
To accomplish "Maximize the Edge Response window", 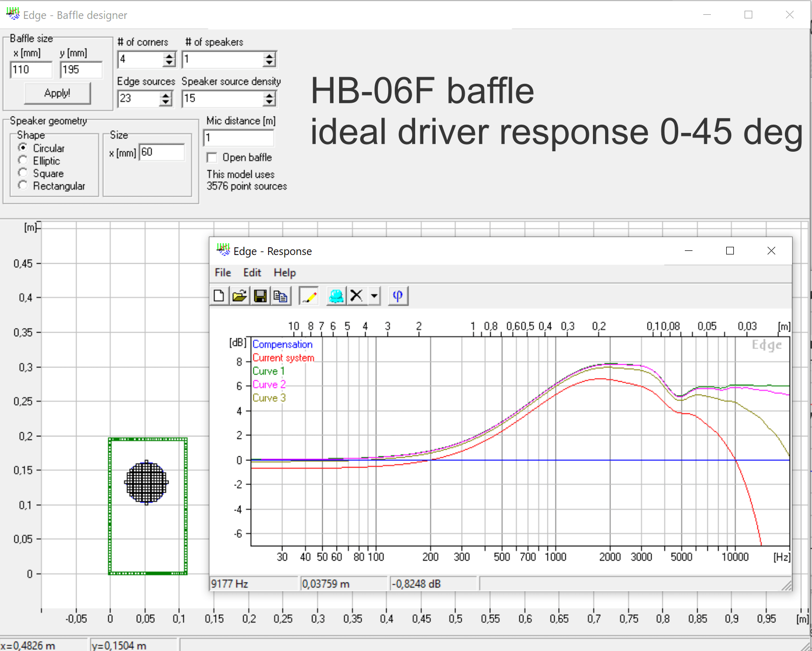I will pos(730,250).
